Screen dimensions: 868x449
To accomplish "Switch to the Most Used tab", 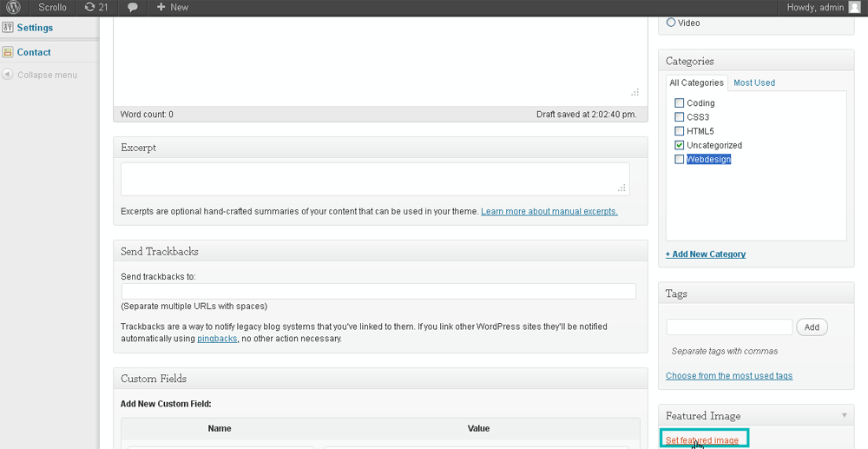I will click(x=754, y=83).
